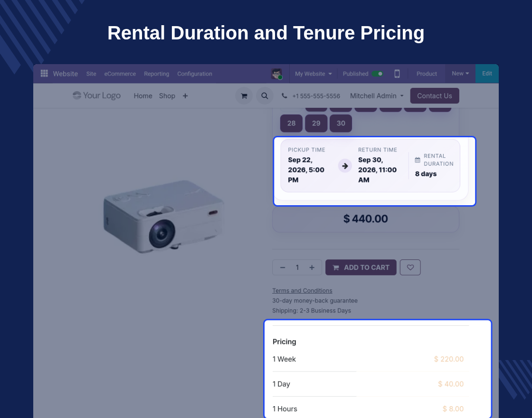Click the 1 Hours pricing label

pos(285,409)
